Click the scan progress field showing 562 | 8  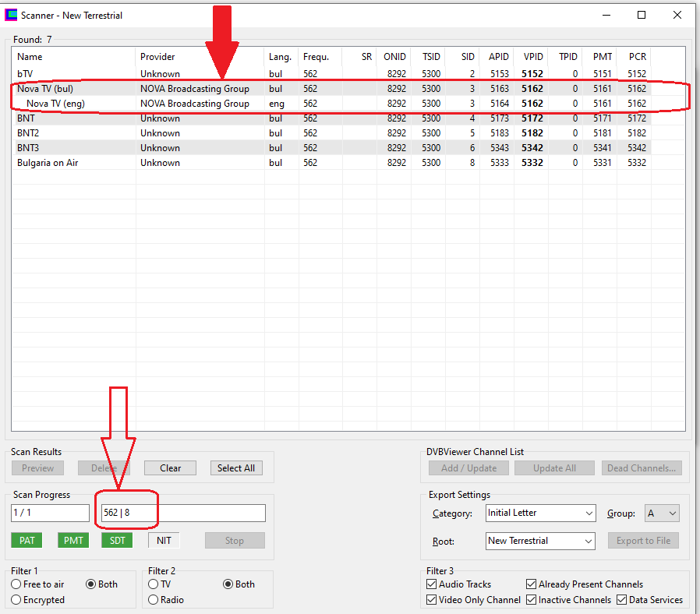[x=183, y=513]
